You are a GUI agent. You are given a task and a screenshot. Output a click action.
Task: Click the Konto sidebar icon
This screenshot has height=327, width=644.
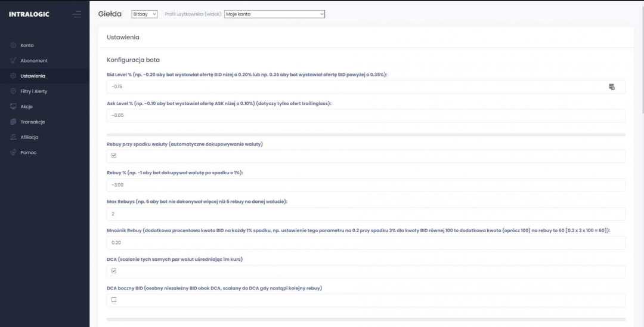click(13, 45)
